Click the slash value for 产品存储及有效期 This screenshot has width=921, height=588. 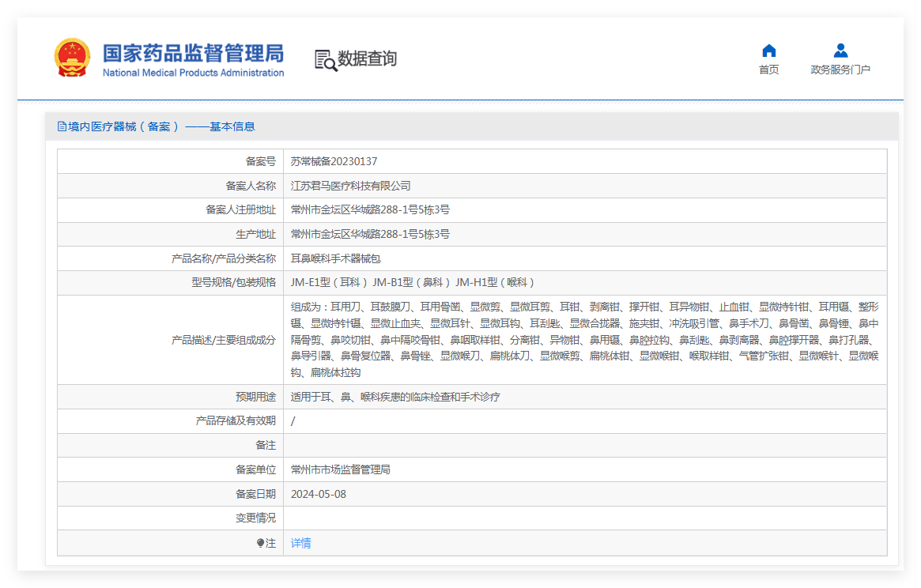pos(293,421)
